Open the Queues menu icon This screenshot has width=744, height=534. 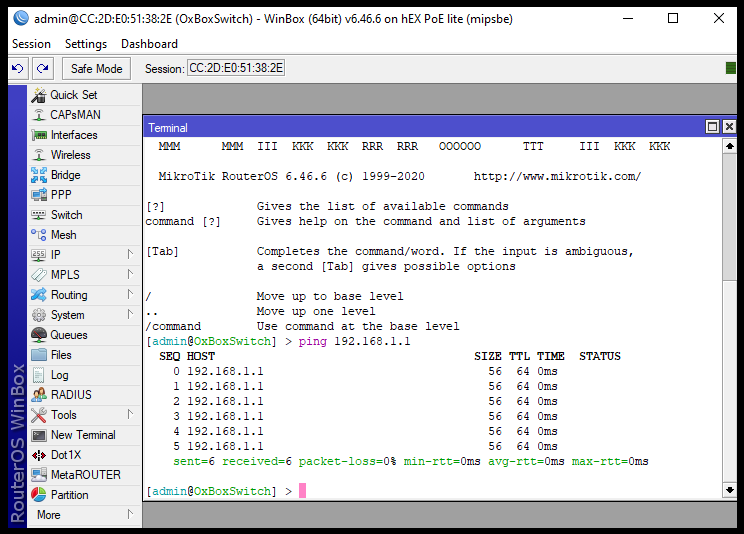coord(38,335)
